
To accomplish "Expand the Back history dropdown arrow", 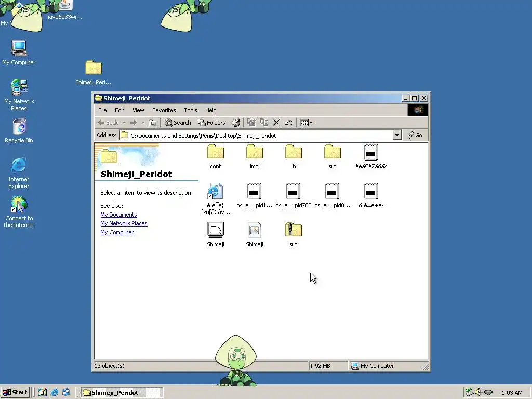I will click(124, 123).
